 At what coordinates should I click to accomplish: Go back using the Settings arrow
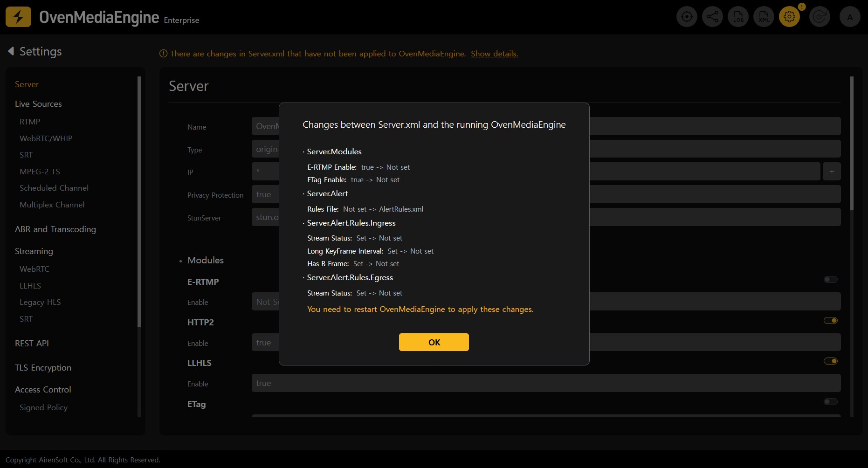click(11, 51)
